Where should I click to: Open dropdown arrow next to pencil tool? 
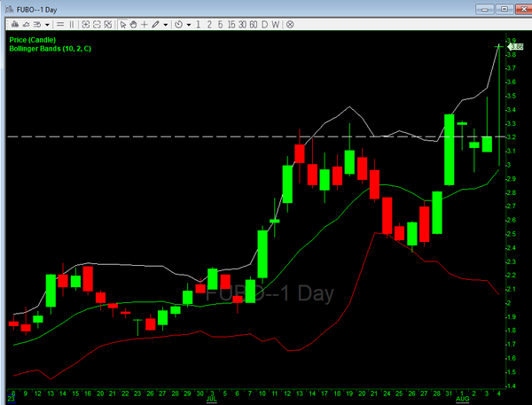coord(165,25)
